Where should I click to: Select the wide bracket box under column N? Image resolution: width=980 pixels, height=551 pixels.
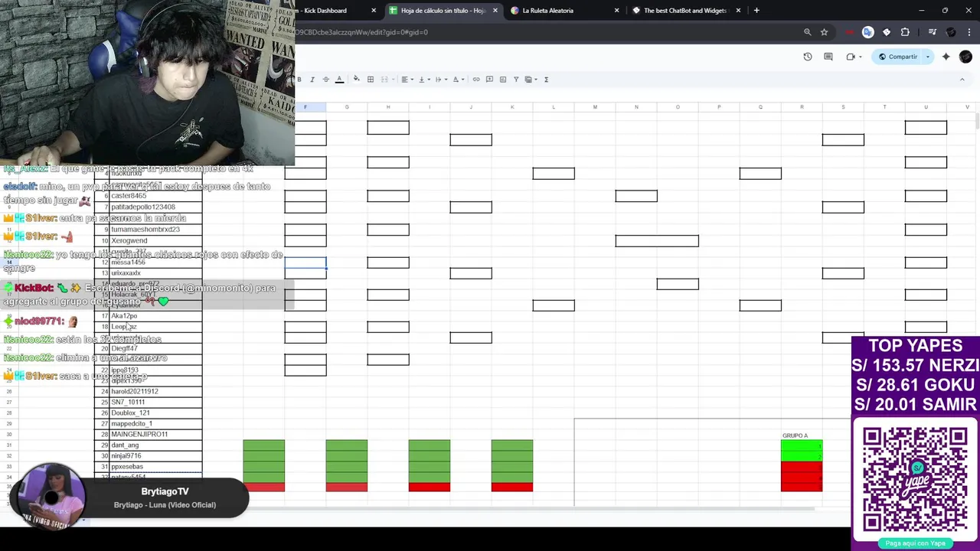(x=657, y=241)
